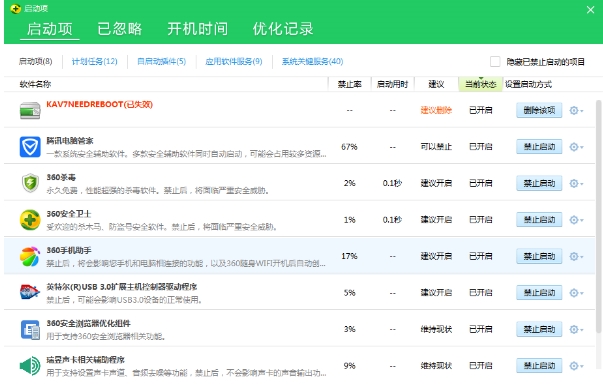Click 0.1秒 startup time for 360杀毒
The image size is (603, 384).
click(392, 183)
